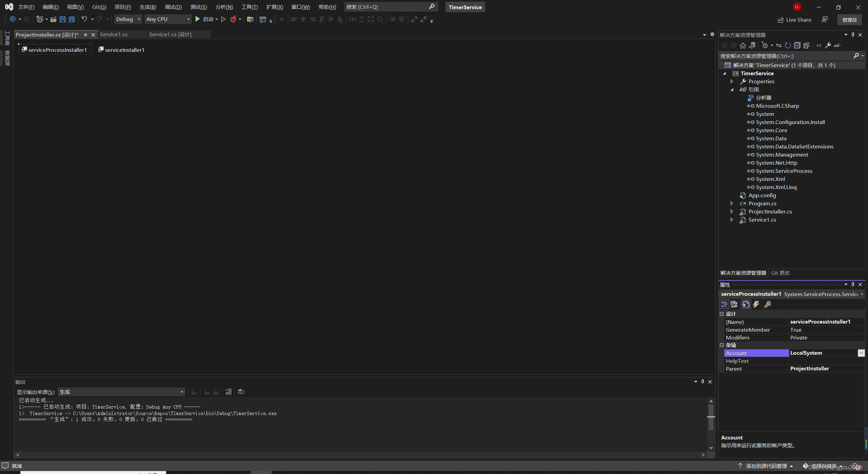Click the Navigate Backward arrow in toolbar
Image resolution: width=868 pixels, height=474 pixels.
click(13, 19)
